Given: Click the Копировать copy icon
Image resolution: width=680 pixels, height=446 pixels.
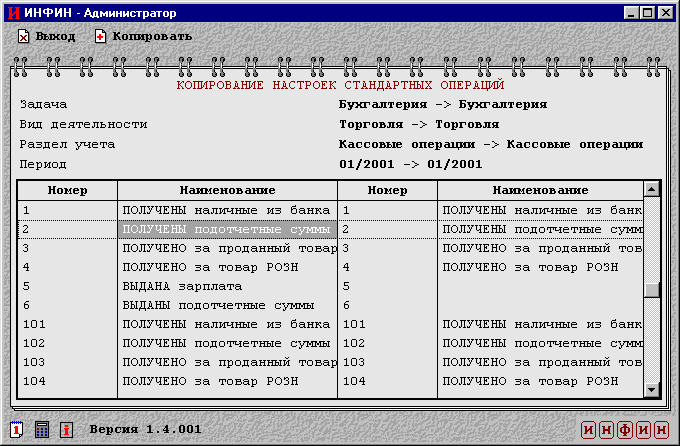Looking at the screenshot, I should tap(100, 36).
